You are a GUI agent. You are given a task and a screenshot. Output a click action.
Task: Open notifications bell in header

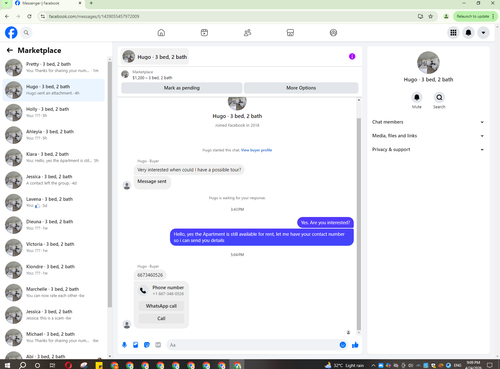(468, 33)
